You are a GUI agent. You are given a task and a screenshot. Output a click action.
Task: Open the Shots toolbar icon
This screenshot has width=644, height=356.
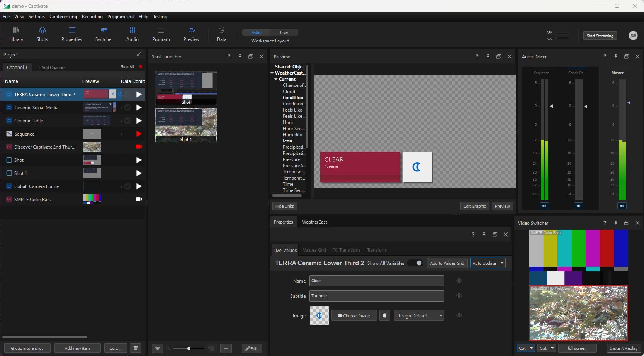42,34
